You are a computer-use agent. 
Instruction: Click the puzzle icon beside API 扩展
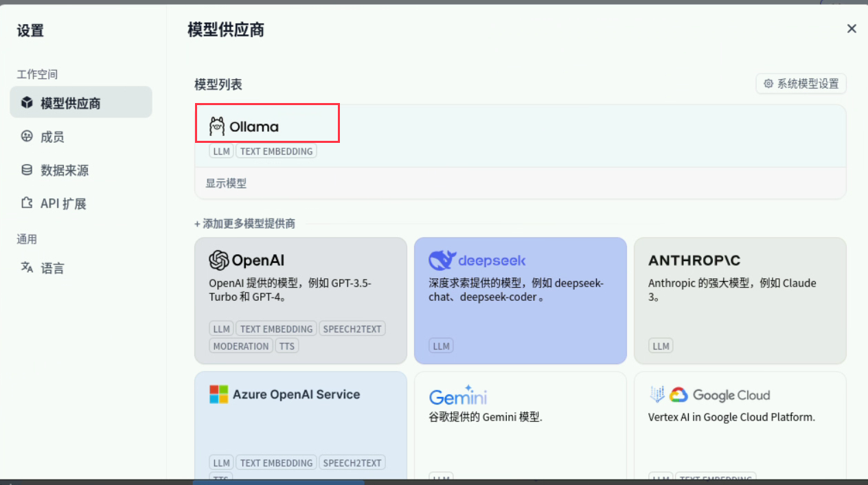[x=27, y=203]
